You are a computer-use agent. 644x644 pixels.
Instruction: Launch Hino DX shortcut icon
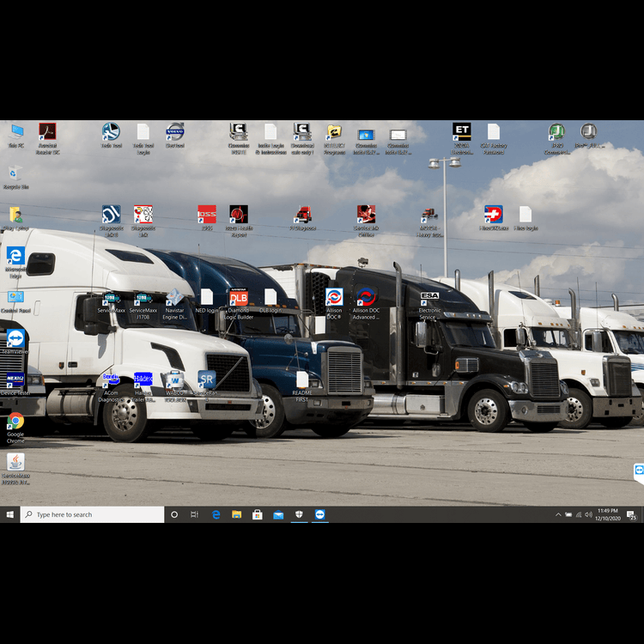point(494,218)
